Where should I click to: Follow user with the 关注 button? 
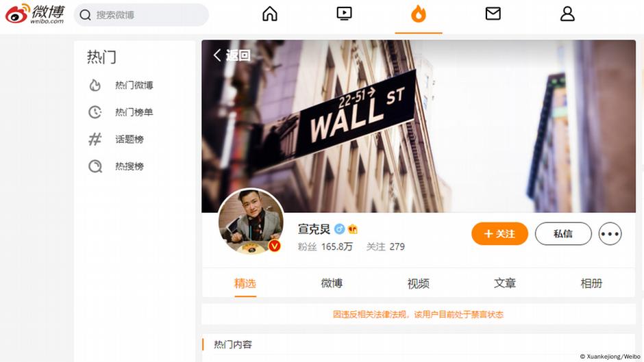499,233
